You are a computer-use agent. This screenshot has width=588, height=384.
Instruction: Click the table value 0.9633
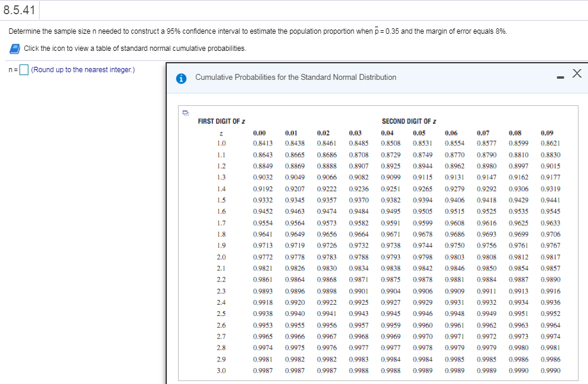[x=550, y=223]
